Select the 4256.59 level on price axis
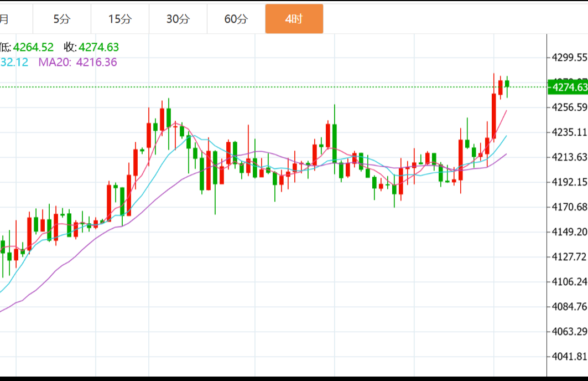Screen dimensions: 588x381 (569, 107)
